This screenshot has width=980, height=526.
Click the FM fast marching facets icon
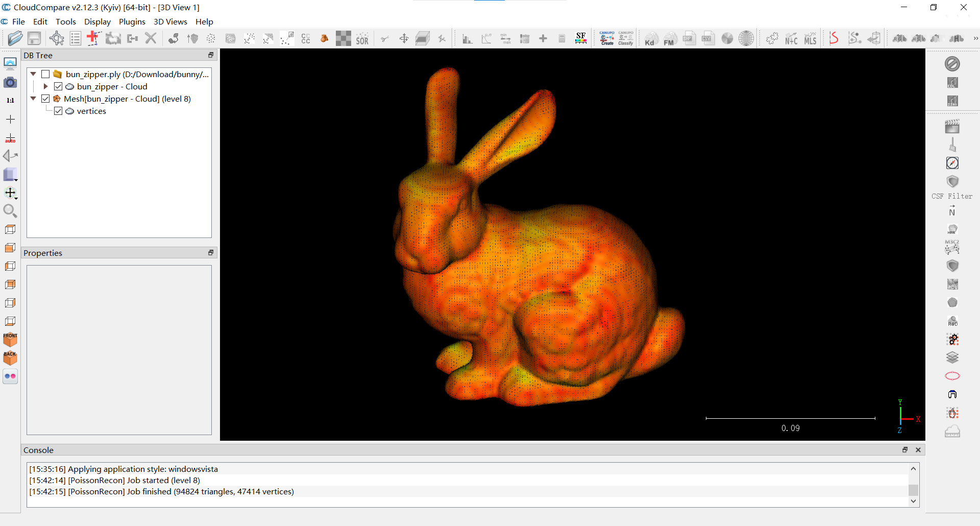pos(670,39)
